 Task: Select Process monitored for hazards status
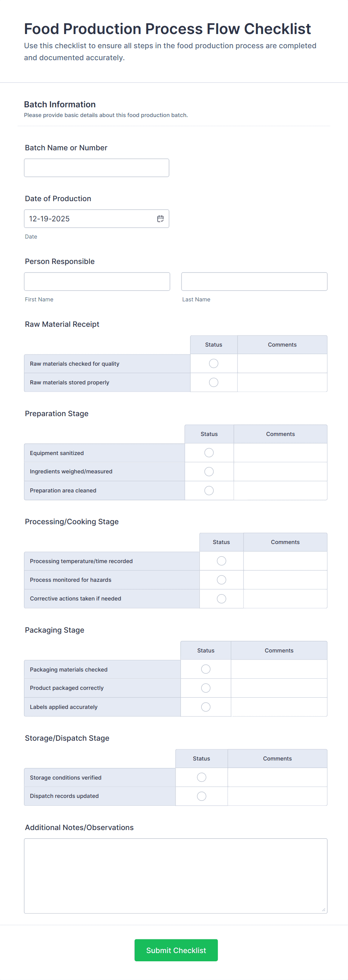221,580
